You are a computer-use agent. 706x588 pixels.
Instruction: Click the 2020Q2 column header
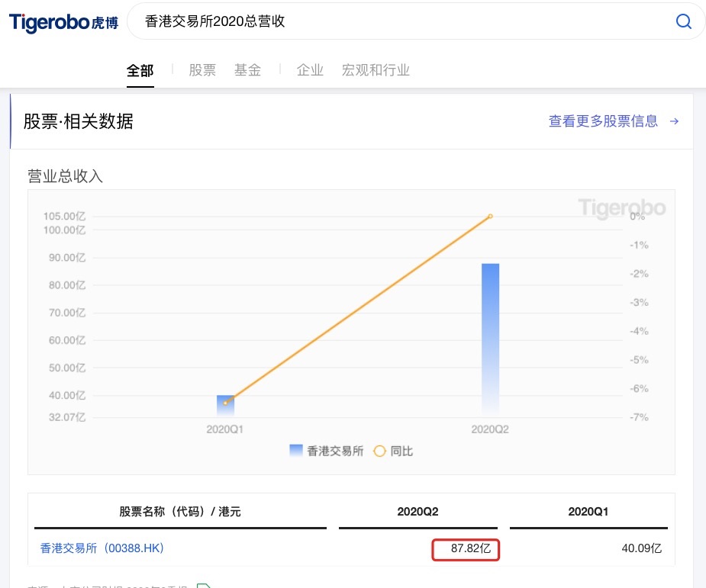[x=417, y=512]
